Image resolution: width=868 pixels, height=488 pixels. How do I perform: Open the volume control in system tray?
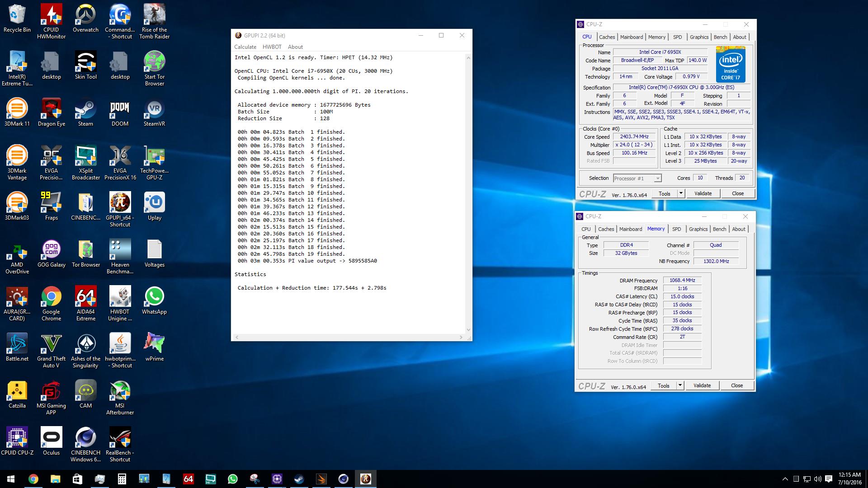[817, 479]
